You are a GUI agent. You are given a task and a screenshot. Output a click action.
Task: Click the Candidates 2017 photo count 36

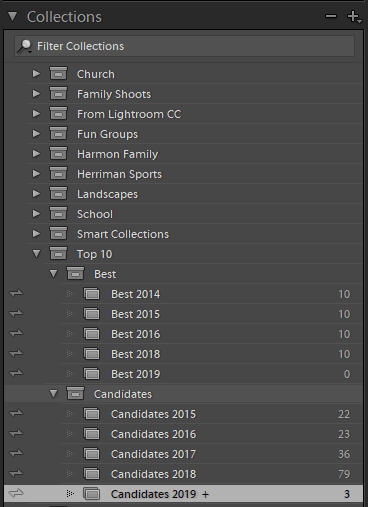(x=344, y=454)
